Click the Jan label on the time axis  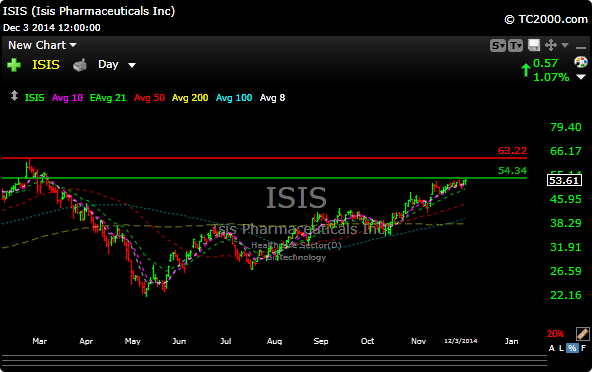[x=512, y=341]
